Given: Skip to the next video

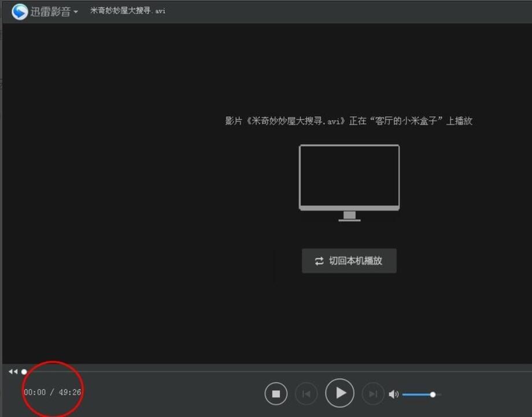Looking at the screenshot, I should point(373,394).
